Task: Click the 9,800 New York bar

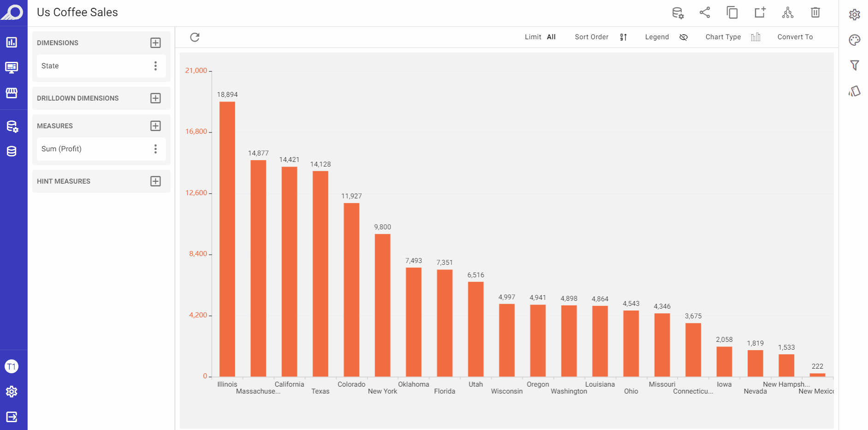Action: (x=383, y=305)
